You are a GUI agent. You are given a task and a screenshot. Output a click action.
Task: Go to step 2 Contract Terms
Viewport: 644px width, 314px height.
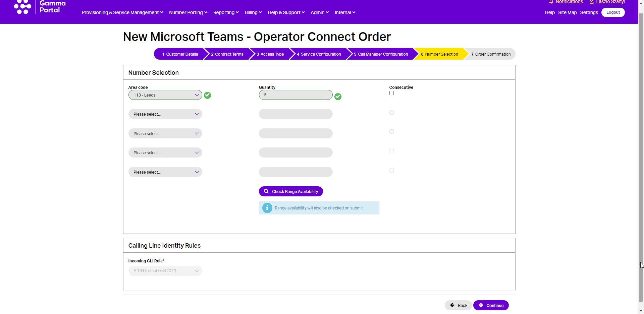coord(227,54)
